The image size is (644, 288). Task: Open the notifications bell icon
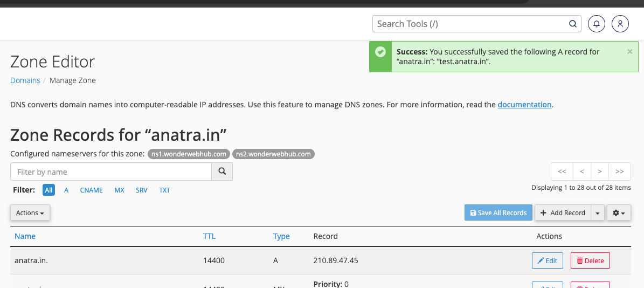(x=597, y=24)
